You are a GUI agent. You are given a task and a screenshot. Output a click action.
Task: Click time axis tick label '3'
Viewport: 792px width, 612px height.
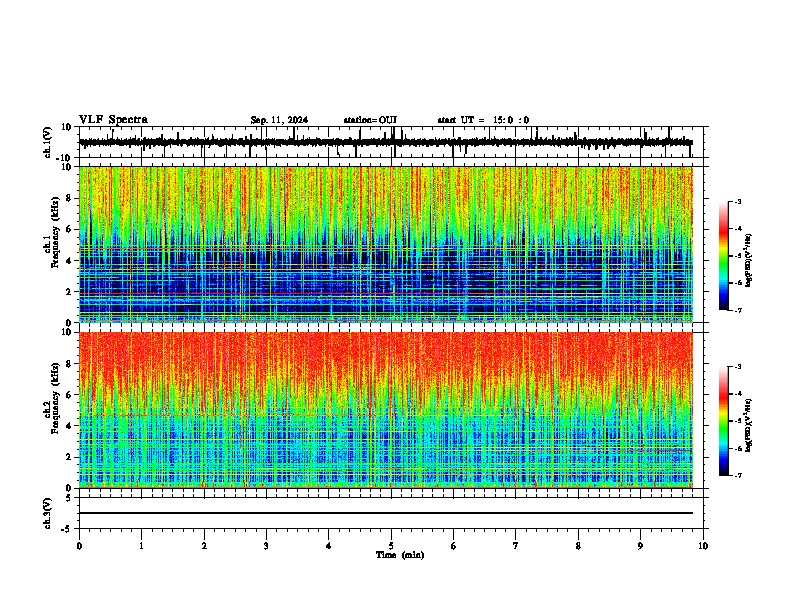point(266,546)
